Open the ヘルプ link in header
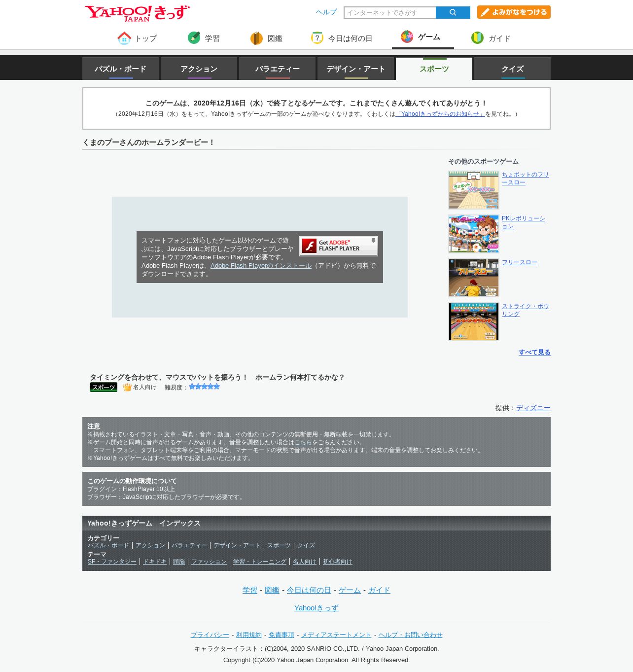 [326, 12]
